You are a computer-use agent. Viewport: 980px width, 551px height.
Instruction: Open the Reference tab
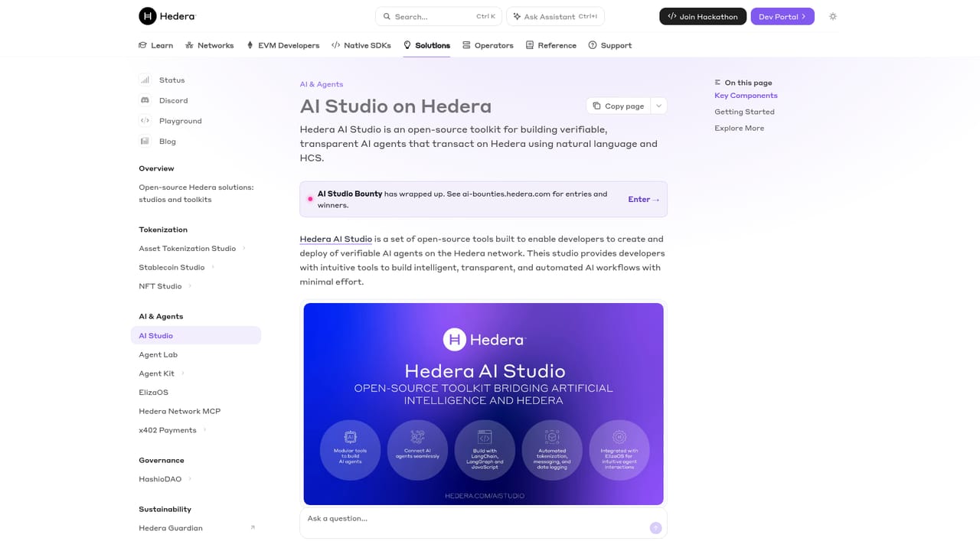pyautogui.click(x=551, y=45)
